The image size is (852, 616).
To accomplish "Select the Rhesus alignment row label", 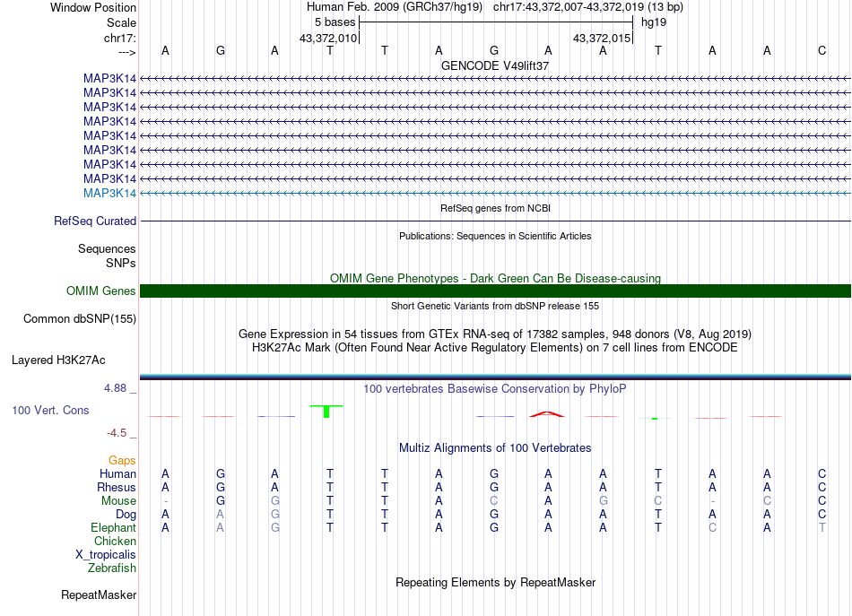I will [117, 487].
